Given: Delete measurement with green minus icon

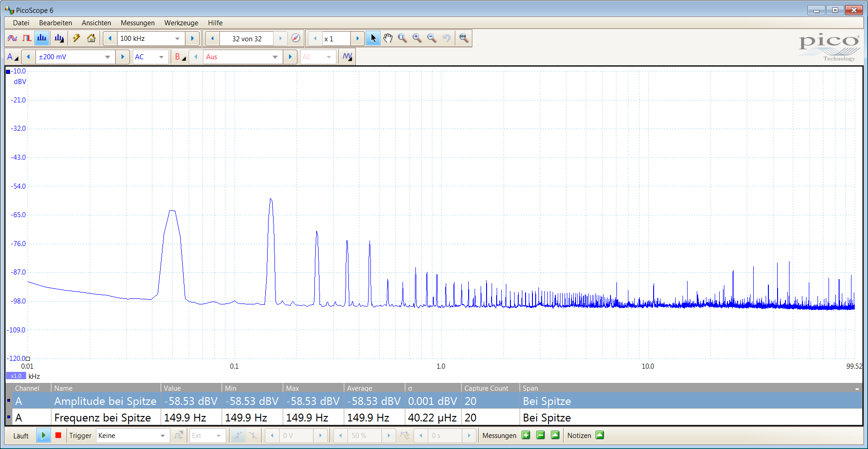Looking at the screenshot, I should point(541,435).
